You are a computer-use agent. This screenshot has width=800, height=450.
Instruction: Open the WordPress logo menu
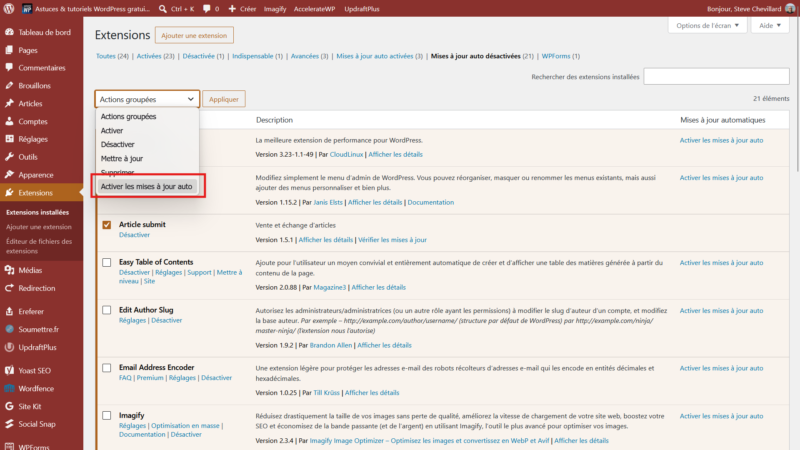pyautogui.click(x=9, y=9)
